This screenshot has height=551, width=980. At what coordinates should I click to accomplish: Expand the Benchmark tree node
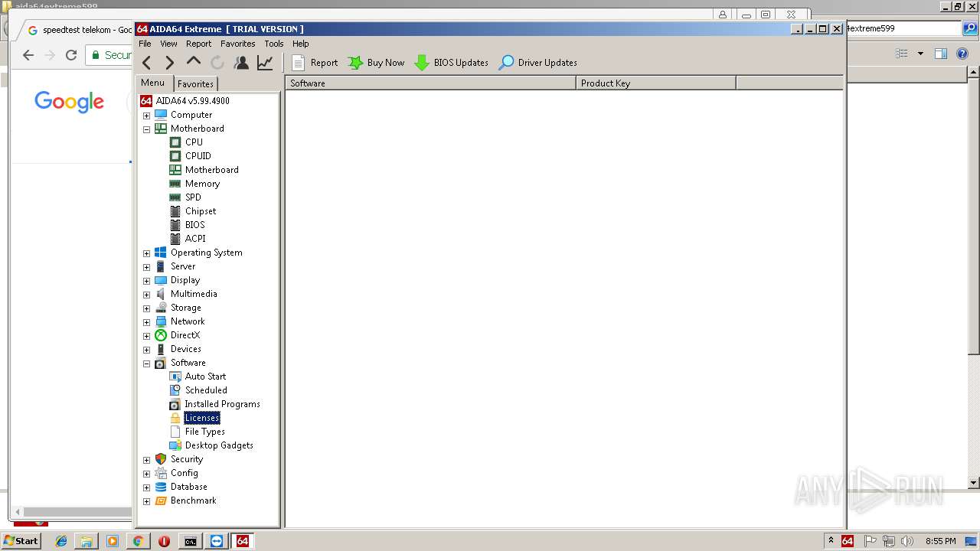147,501
